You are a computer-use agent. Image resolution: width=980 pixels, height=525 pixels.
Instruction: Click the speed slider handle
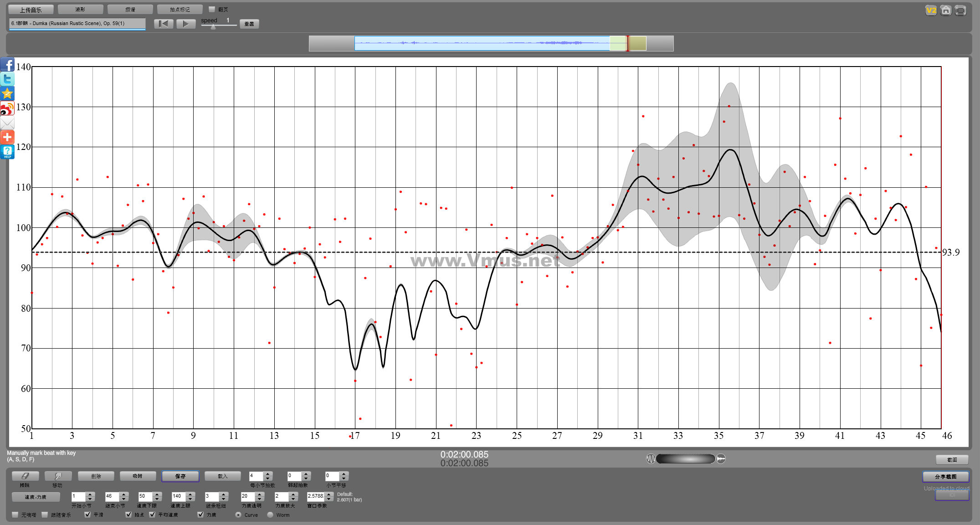point(213,27)
